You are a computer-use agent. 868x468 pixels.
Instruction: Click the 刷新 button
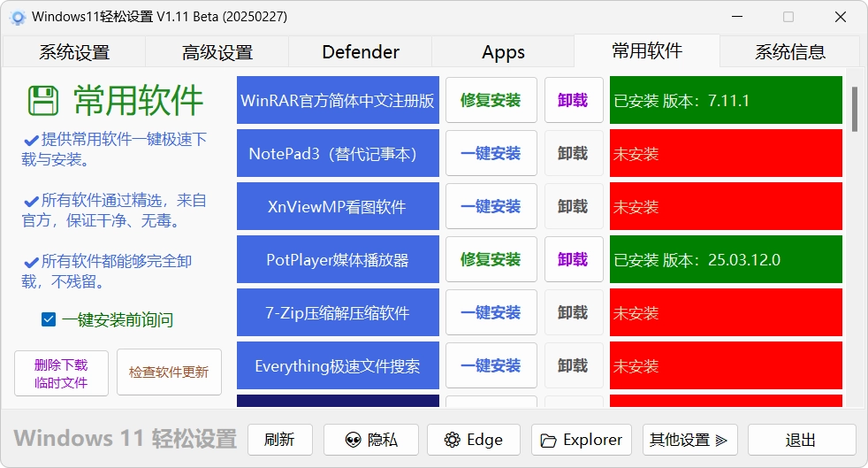click(280, 440)
